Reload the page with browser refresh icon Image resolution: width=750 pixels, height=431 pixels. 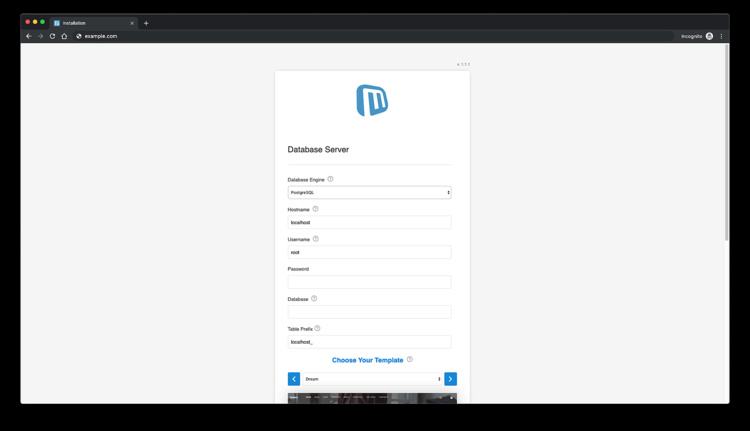pos(53,36)
